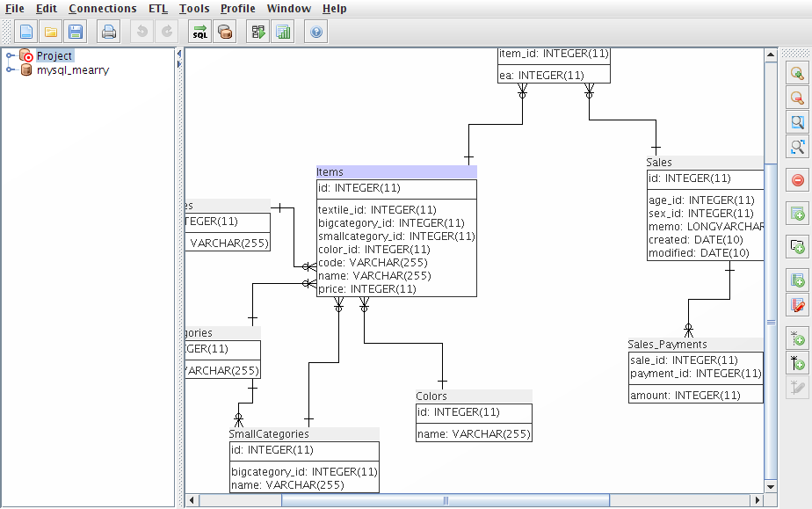The width and height of the screenshot is (812, 509).
Task: Click the Zoom In magnifier icon
Action: tap(797, 74)
